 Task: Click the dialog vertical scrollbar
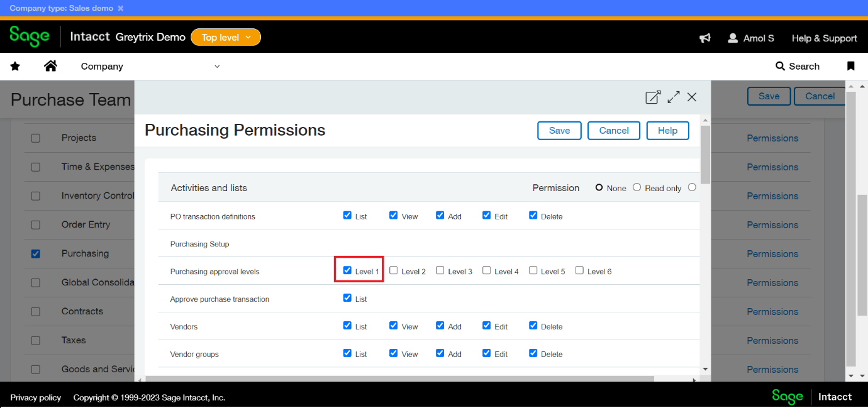coord(705,154)
